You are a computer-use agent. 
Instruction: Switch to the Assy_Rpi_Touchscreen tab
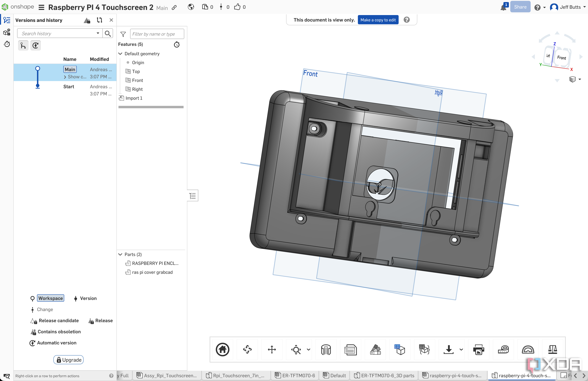pos(167,375)
